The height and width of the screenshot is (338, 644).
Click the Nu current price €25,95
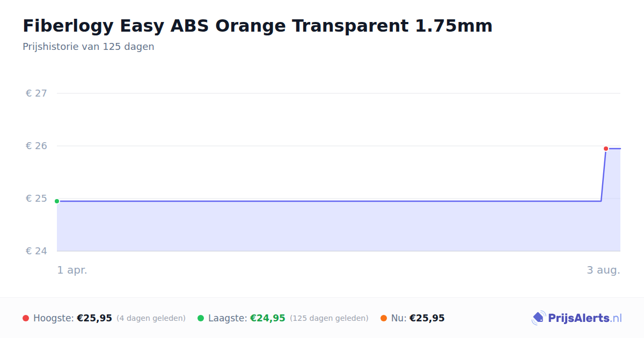pyautogui.click(x=427, y=318)
